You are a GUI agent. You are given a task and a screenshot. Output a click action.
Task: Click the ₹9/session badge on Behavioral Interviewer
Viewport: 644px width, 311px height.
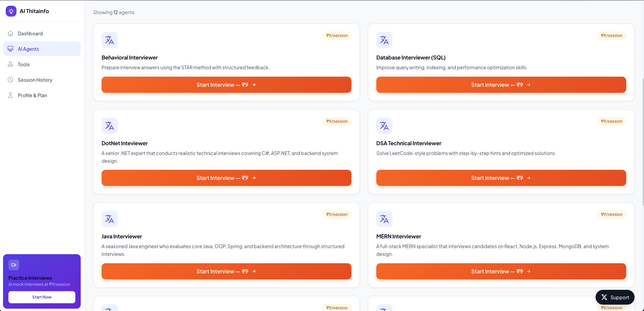[337, 36]
